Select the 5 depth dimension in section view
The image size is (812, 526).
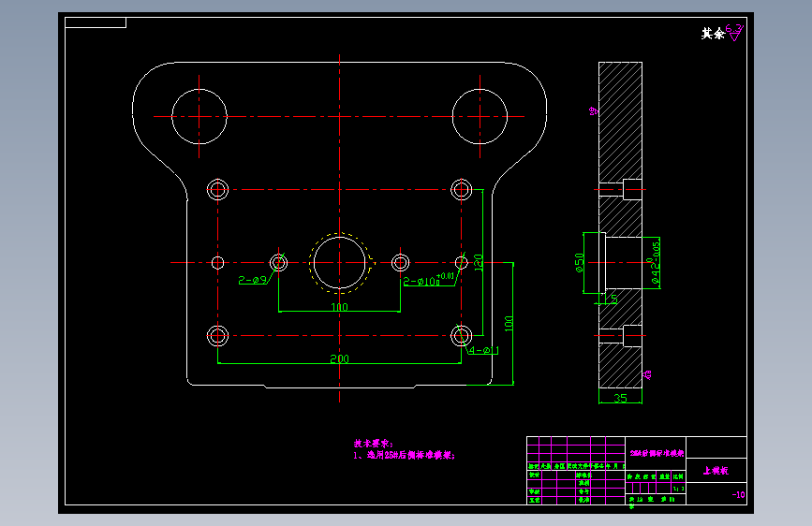coord(614,299)
